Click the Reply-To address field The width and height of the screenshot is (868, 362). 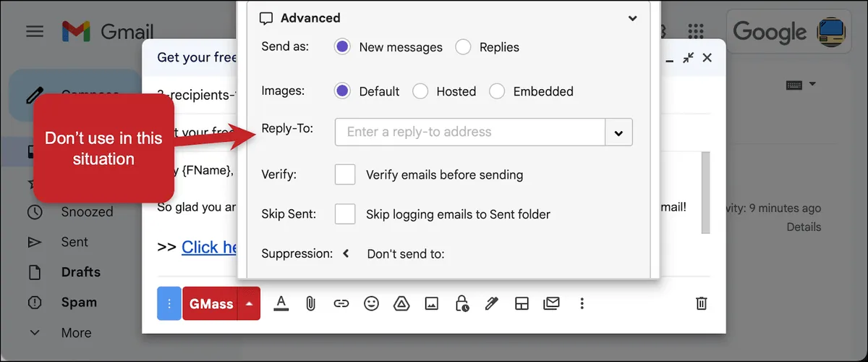(x=470, y=132)
